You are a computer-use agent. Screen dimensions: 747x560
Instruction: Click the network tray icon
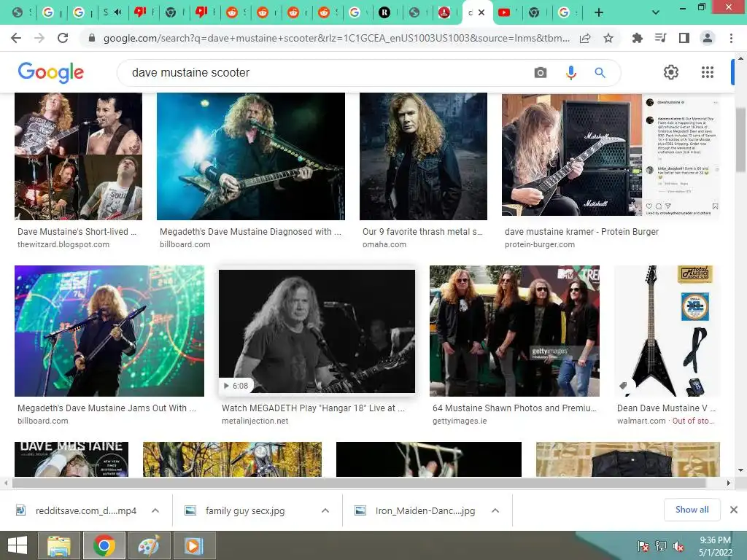pyautogui.click(x=661, y=546)
